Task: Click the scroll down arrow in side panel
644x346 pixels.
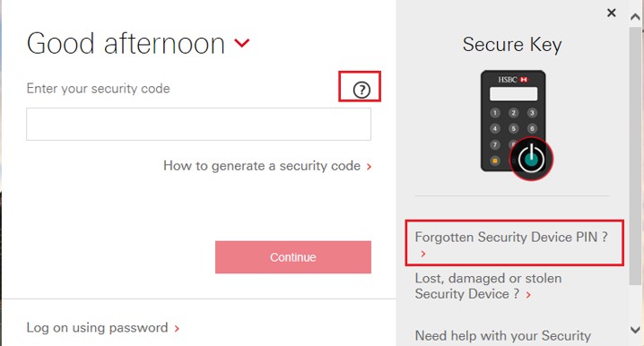Action: [635, 329]
